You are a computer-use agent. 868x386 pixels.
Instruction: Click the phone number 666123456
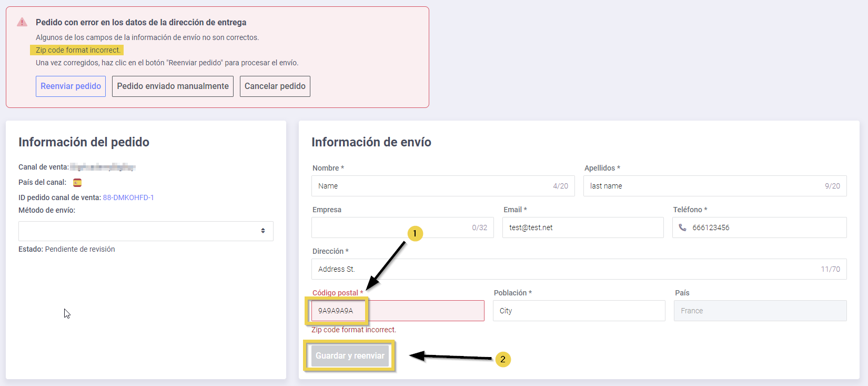click(711, 227)
